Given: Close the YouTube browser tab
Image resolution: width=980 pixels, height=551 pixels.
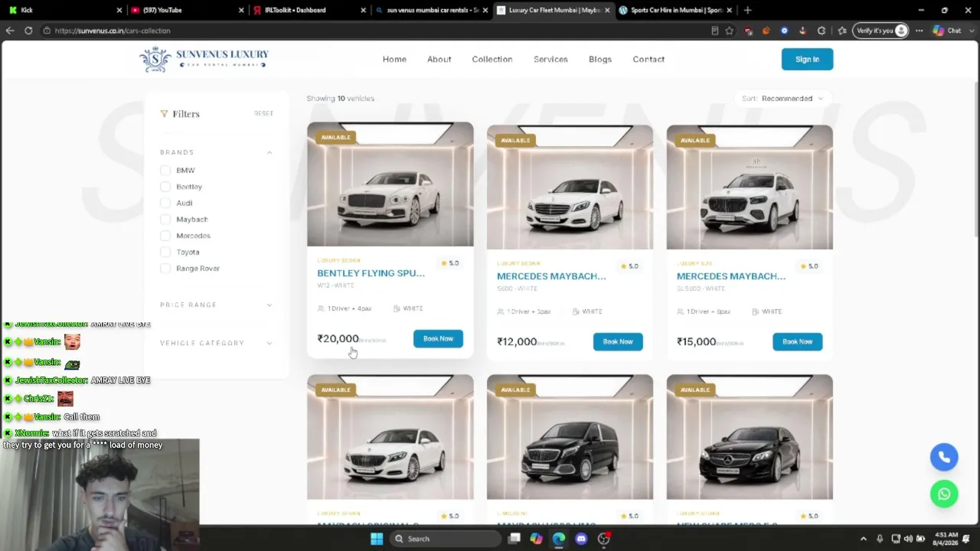Looking at the screenshot, I should click(241, 10).
